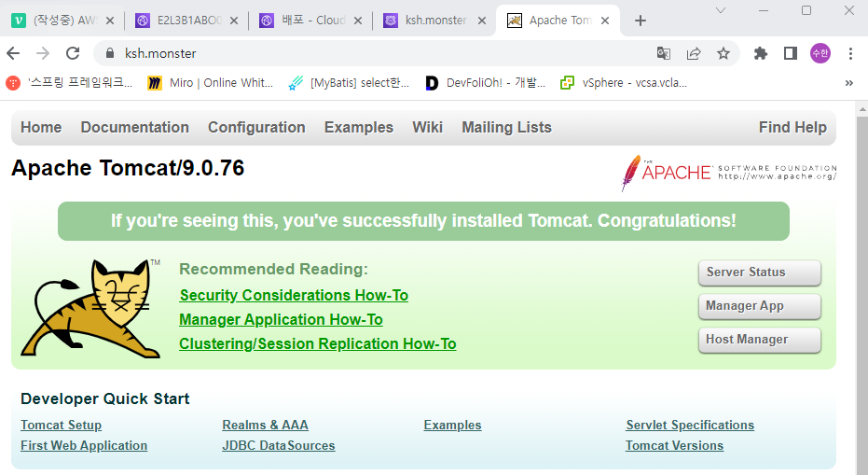The image size is (868, 475).
Task: Close the E2L3B1ABO0 tab
Action: (x=234, y=21)
